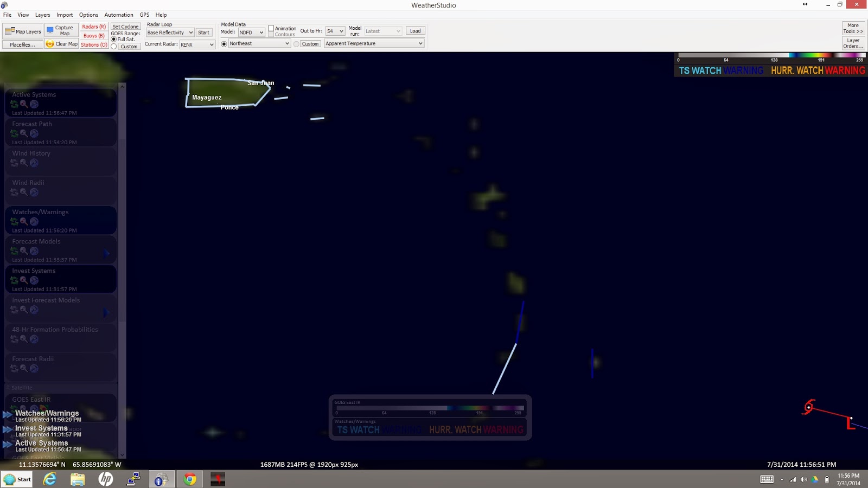Open the Out to Hr dropdown
This screenshot has width=868, height=488.
pyautogui.click(x=335, y=31)
